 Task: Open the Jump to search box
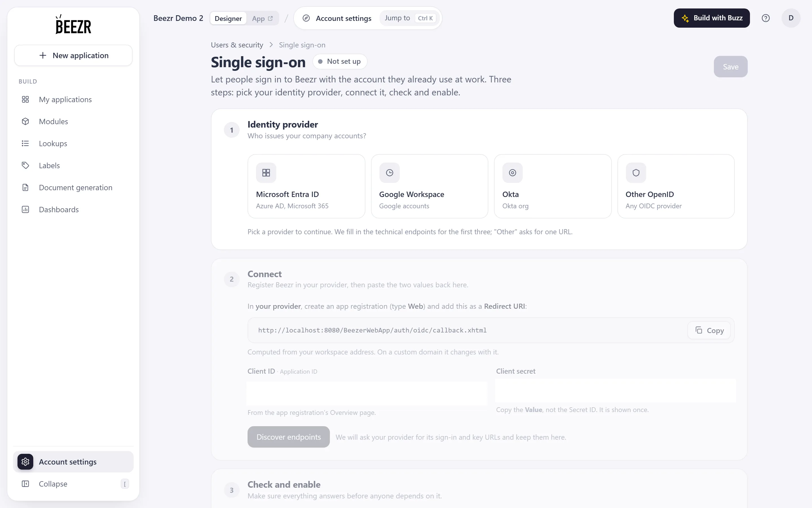point(410,18)
